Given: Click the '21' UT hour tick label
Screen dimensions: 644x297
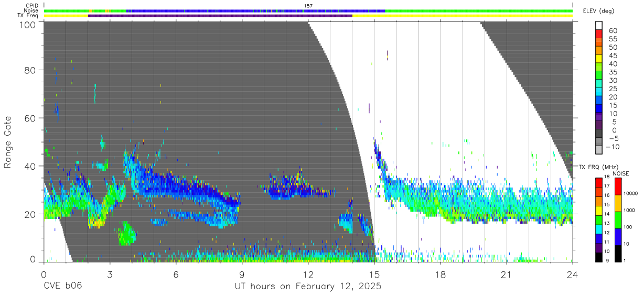Looking at the screenshot, I should point(507,275).
